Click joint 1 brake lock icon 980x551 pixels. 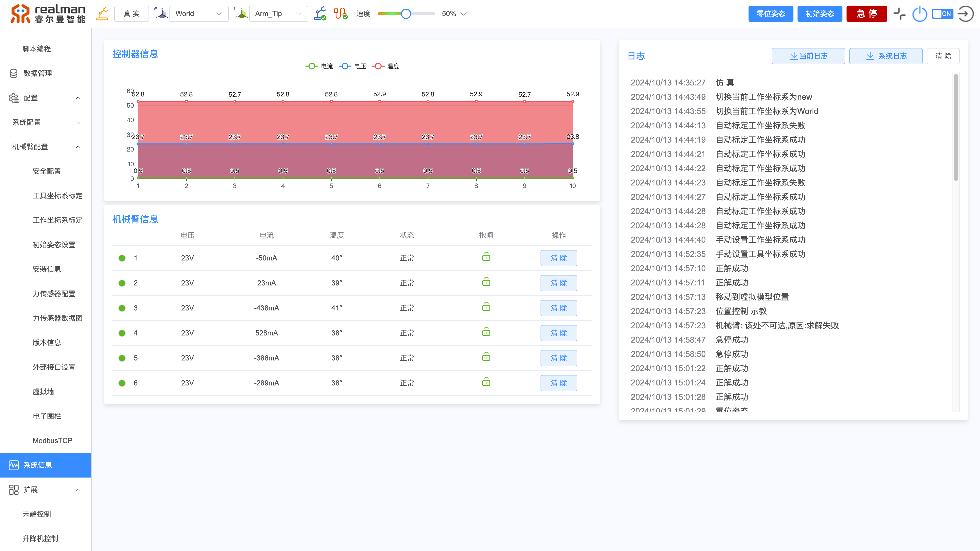(486, 257)
